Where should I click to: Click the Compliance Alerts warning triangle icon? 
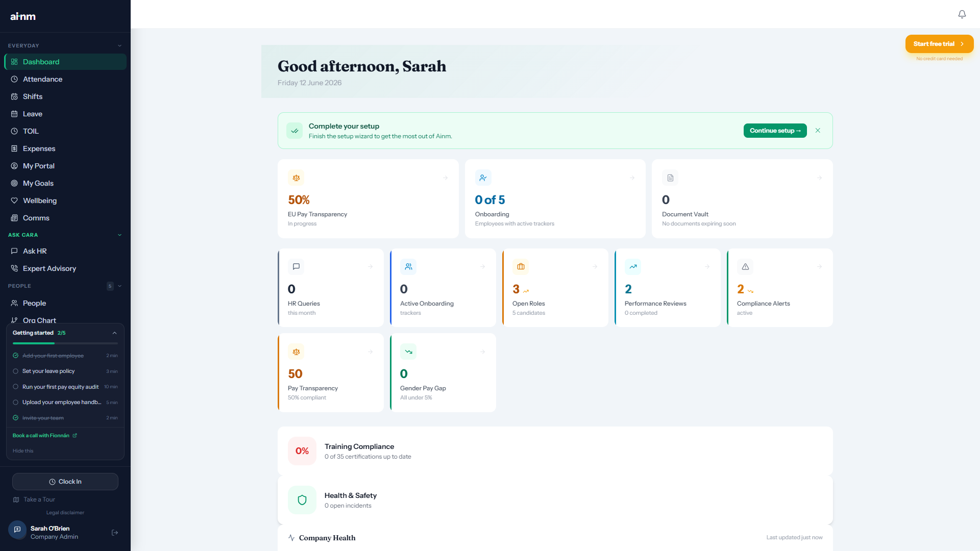pos(745,266)
